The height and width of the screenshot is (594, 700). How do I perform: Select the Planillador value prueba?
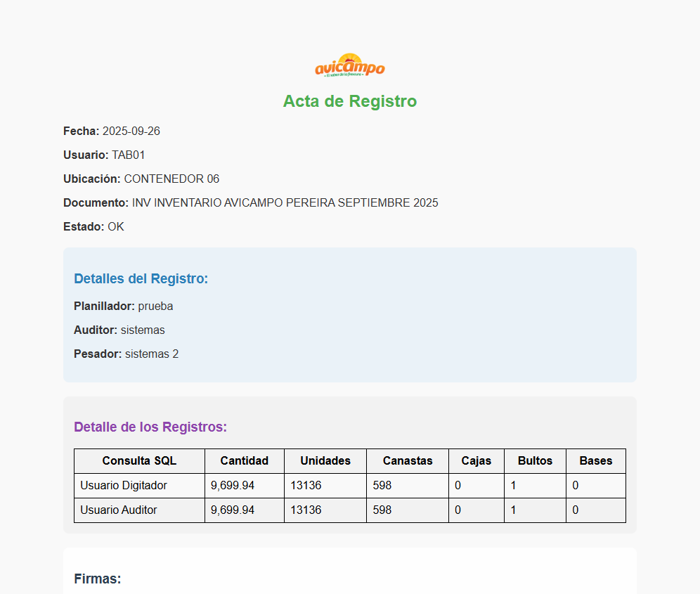pyautogui.click(x=155, y=306)
